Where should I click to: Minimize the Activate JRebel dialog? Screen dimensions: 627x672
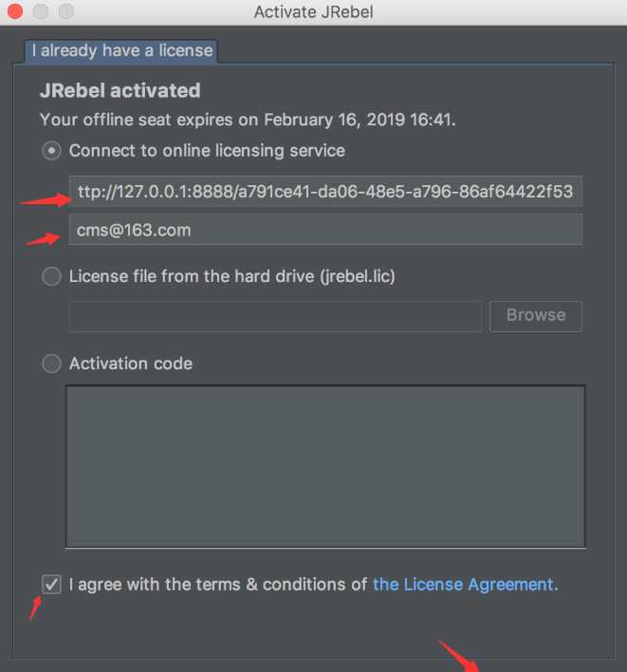[x=42, y=12]
